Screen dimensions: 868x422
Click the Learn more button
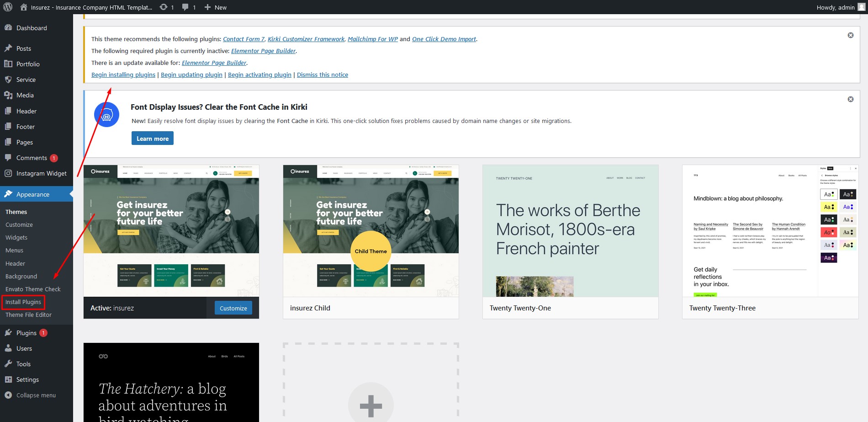(x=153, y=138)
